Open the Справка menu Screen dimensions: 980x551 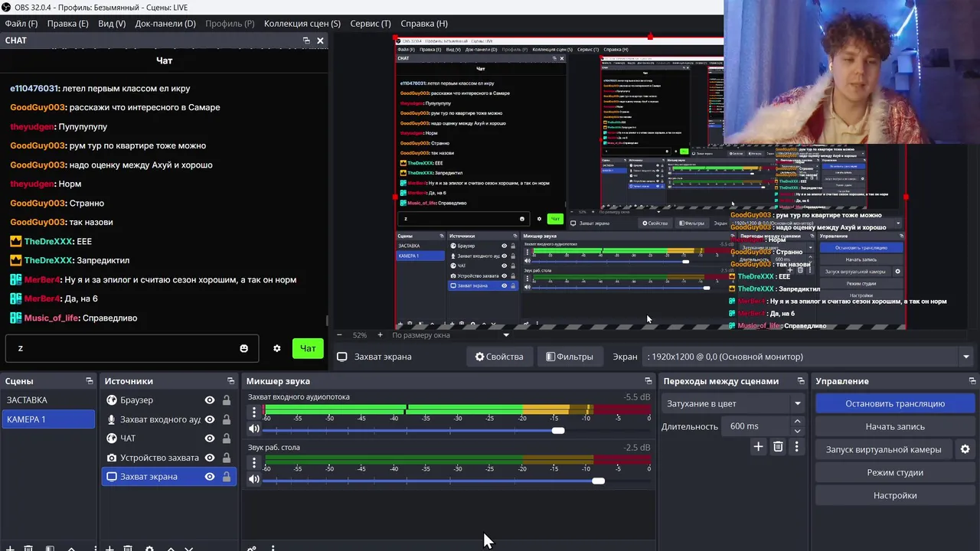point(424,24)
